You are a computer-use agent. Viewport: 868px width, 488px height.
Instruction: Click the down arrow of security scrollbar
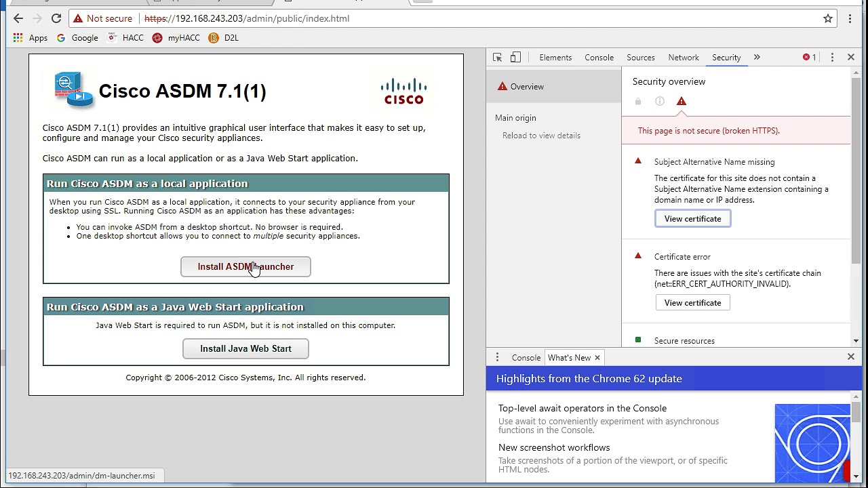[856, 342]
